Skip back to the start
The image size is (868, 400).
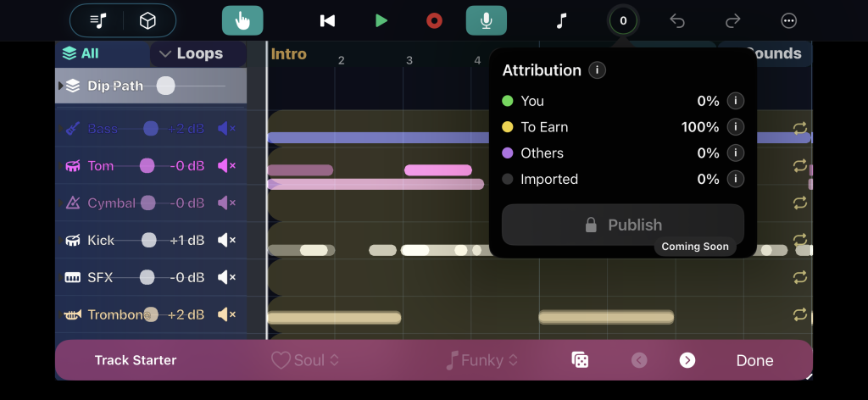(327, 20)
